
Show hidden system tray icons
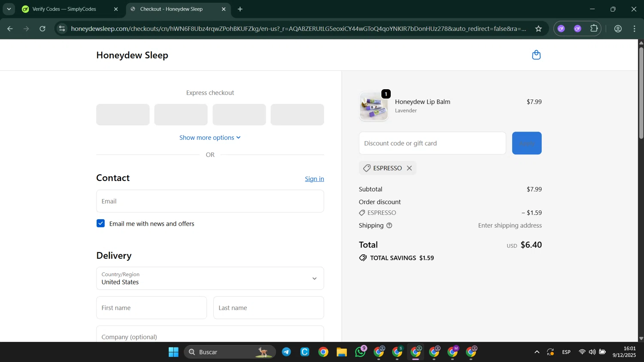point(537,352)
